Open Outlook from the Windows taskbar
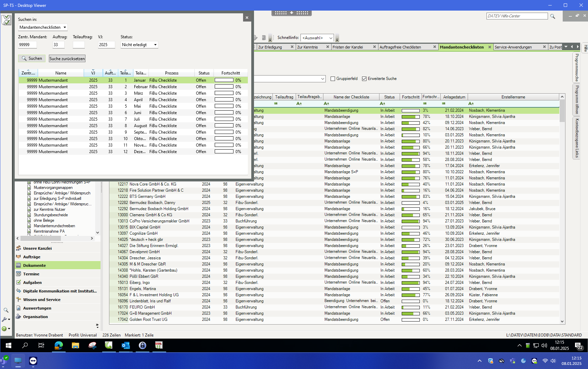 click(125, 345)
